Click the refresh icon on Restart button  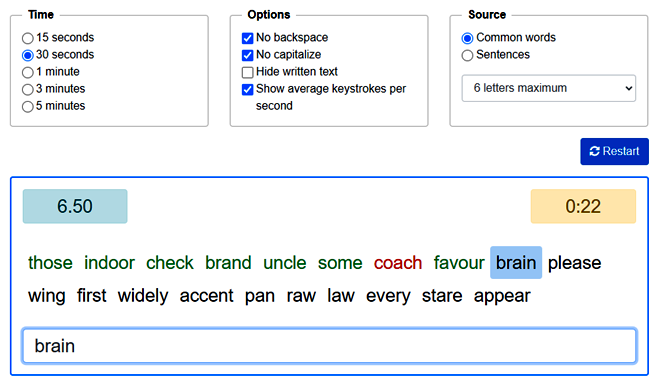(x=594, y=151)
